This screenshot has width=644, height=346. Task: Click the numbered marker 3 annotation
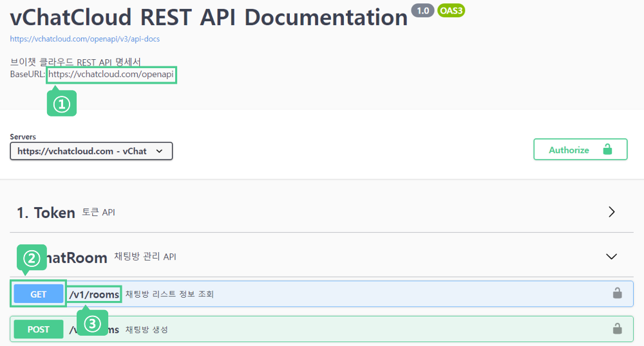[93, 323]
